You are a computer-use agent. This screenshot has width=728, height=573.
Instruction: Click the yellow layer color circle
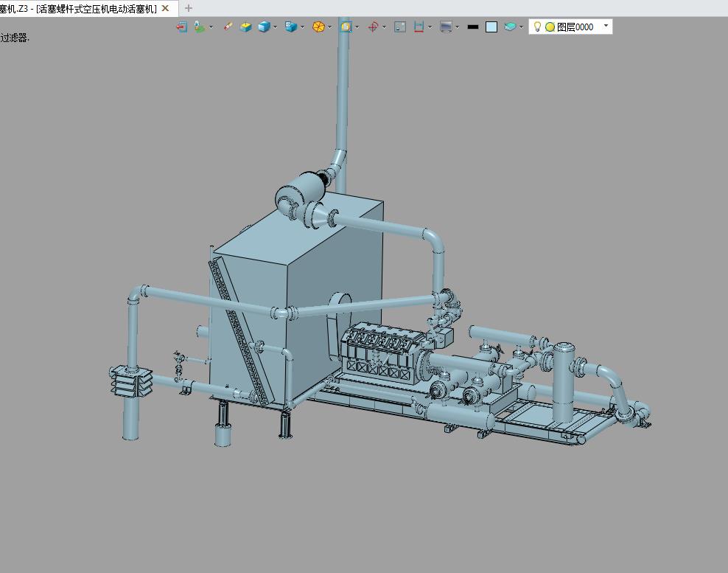click(550, 27)
